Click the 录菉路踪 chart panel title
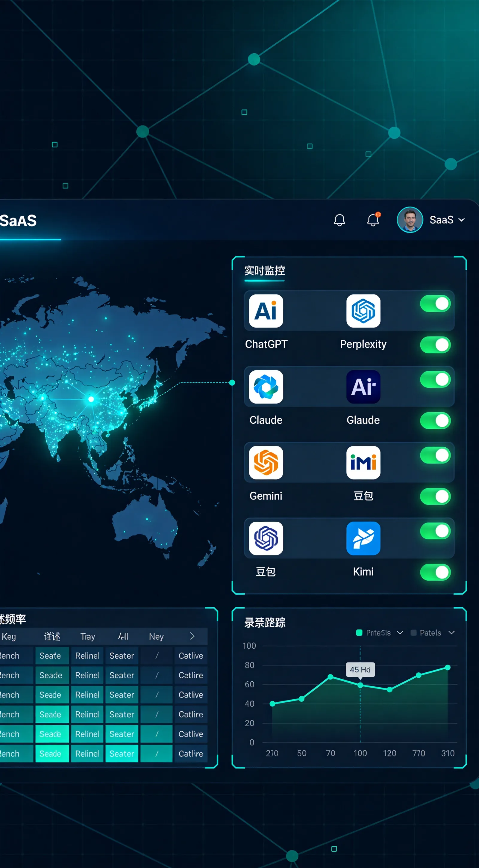Viewport: 479px width, 868px height. pos(265,623)
